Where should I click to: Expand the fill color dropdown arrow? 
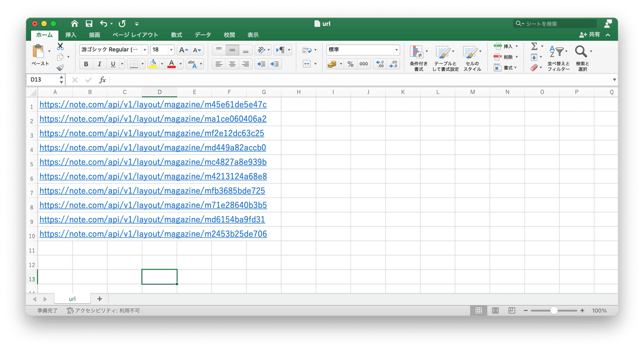point(162,64)
